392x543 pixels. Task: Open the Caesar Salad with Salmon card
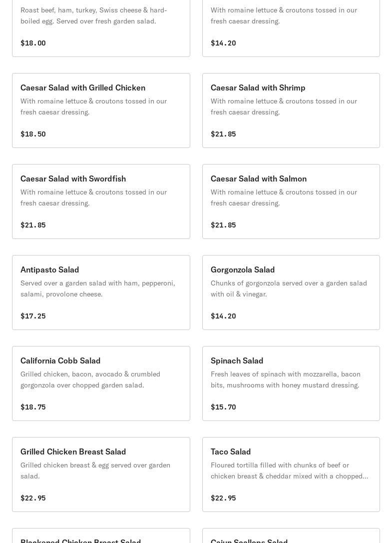tap(291, 201)
